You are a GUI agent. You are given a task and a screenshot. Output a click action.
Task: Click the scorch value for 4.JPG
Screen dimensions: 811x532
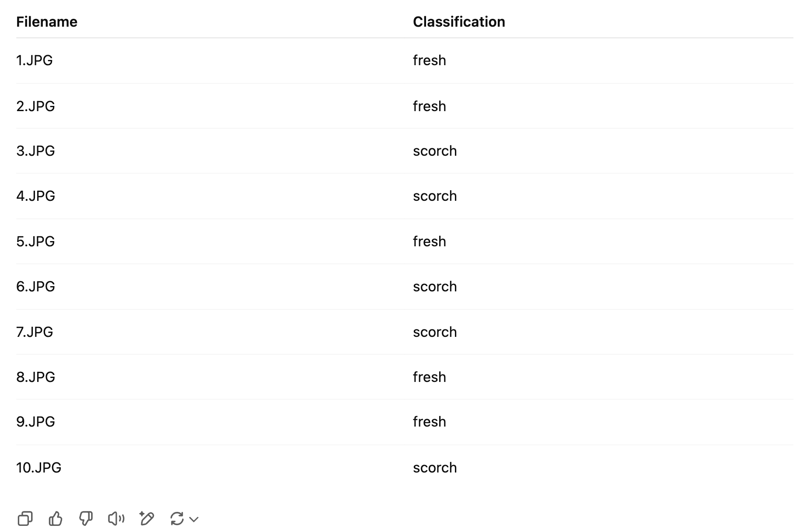pos(435,196)
